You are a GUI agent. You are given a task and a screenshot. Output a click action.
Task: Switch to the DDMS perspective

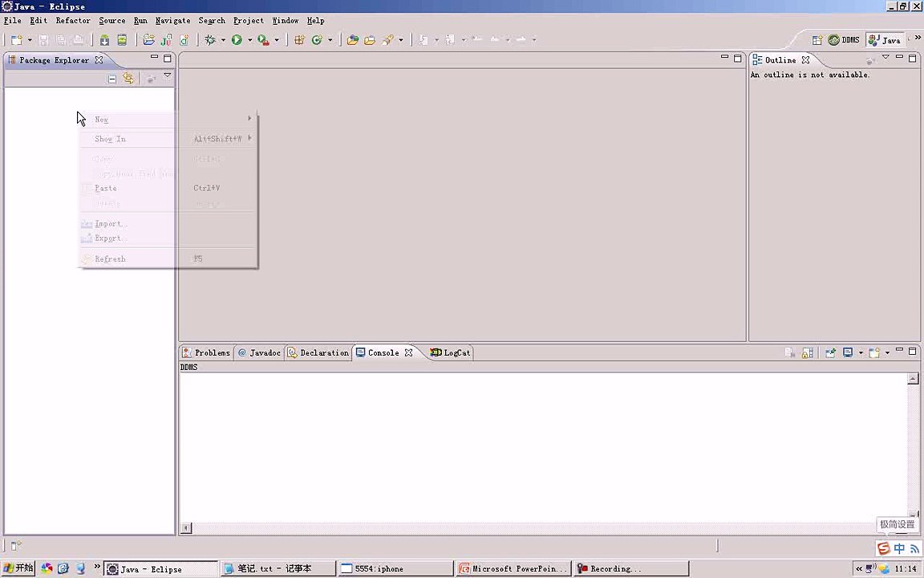pyautogui.click(x=844, y=40)
